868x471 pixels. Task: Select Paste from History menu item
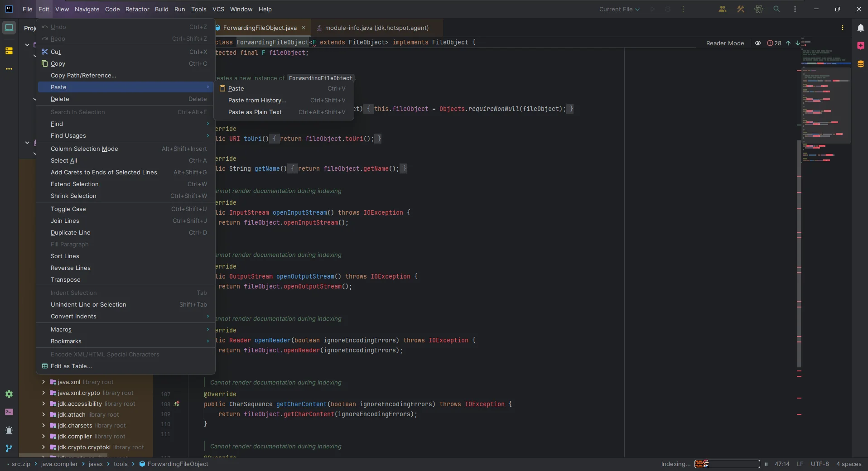point(257,100)
